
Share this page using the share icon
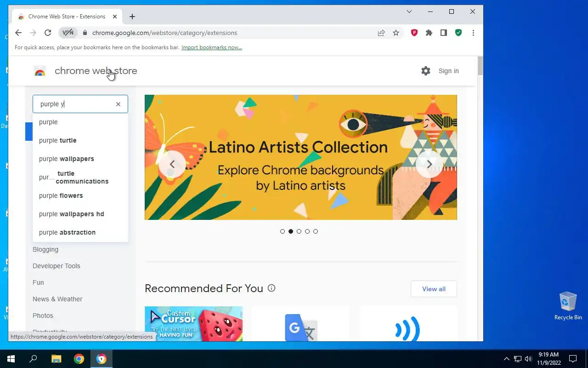381,33
